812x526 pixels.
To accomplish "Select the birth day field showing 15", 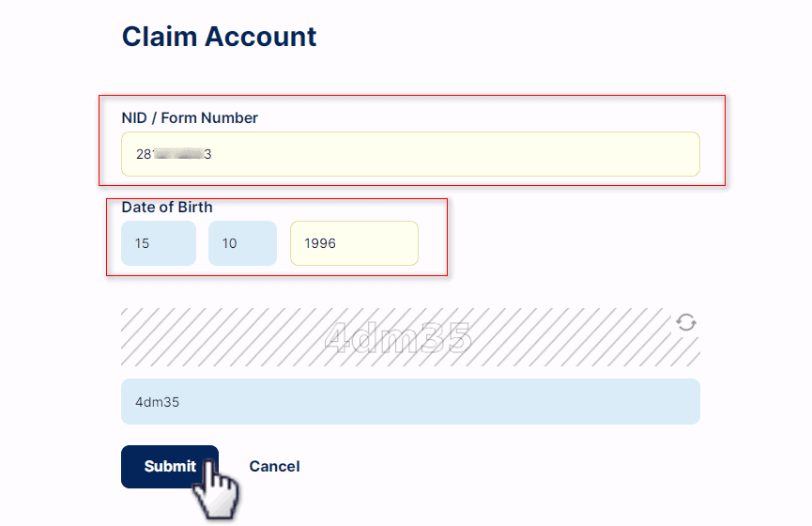I will (159, 243).
